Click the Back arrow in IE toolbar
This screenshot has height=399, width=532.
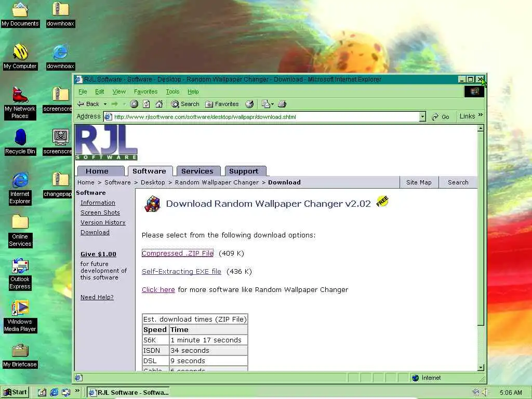pos(88,104)
